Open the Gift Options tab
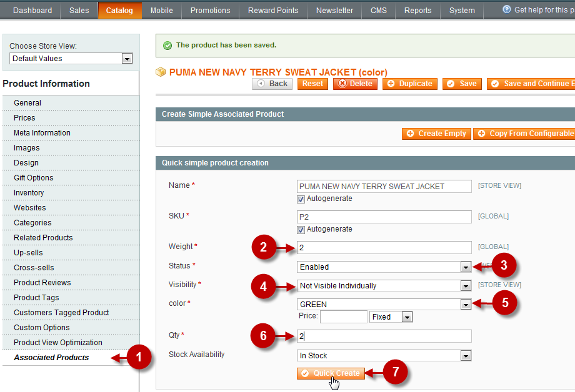Viewport: 575px width, 392px height. point(71,178)
